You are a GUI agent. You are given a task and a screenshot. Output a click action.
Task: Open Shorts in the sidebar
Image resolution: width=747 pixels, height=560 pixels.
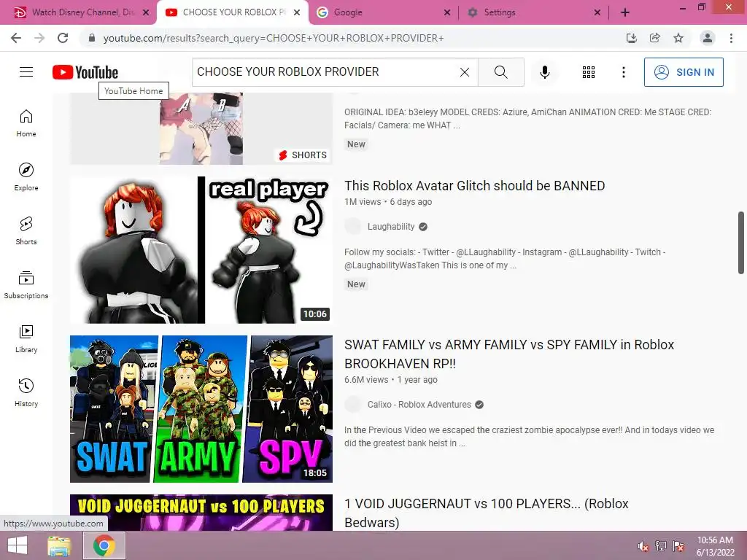click(26, 231)
